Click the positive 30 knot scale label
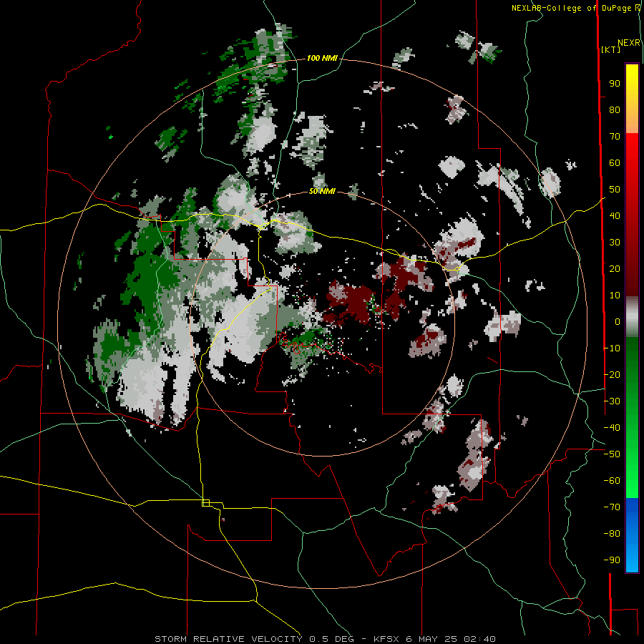 (615, 243)
